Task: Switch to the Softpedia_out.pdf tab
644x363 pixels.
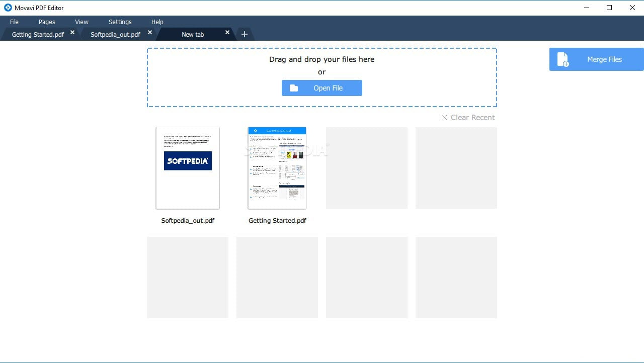Action: (x=115, y=35)
